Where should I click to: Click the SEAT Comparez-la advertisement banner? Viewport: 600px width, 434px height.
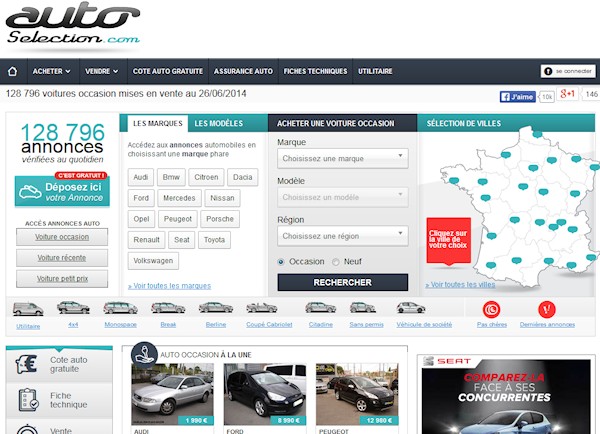(506, 396)
